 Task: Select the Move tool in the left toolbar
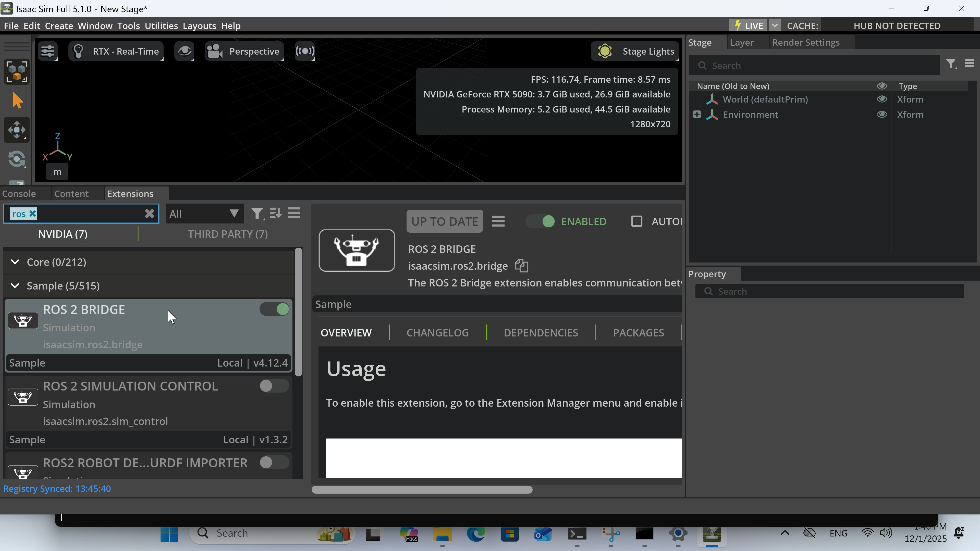(17, 130)
